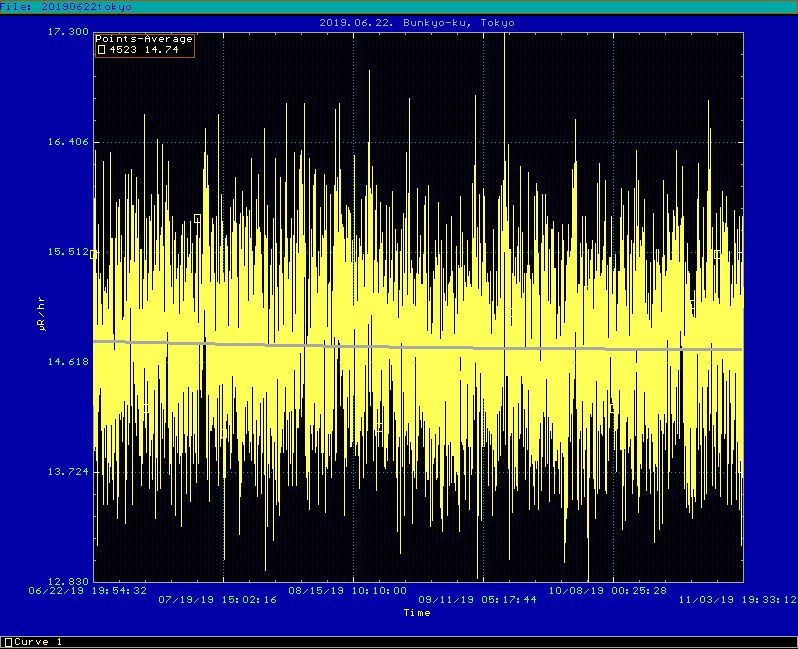Click the legend marker square beside 4523
798x649 pixels.
[x=101, y=49]
